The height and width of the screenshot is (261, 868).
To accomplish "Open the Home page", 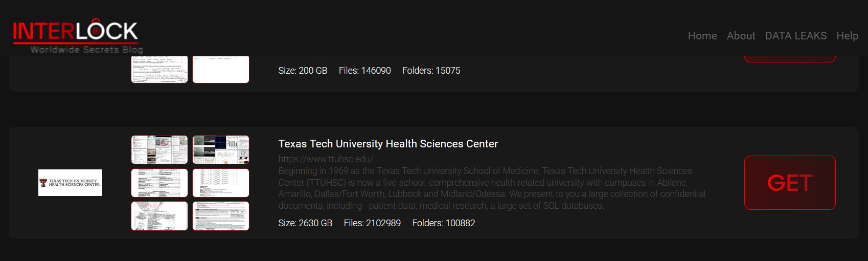I will click(702, 36).
